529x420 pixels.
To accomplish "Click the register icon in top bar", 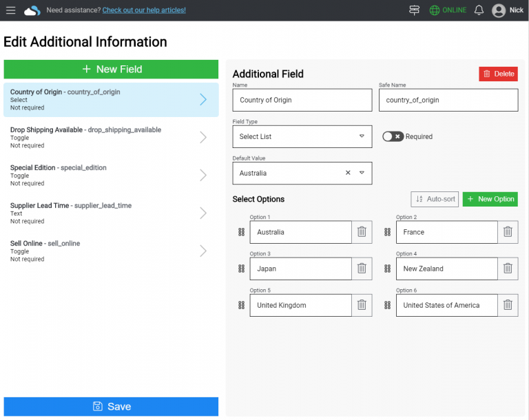I will 414,10.
